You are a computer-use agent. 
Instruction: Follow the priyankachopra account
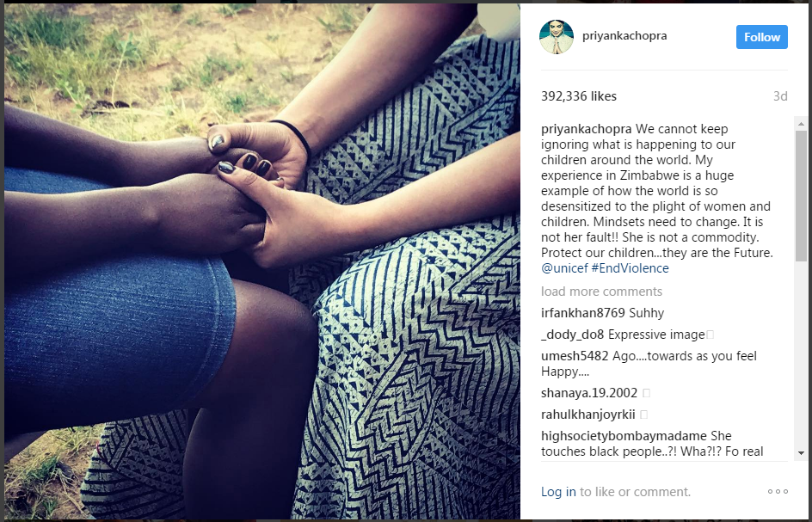(x=762, y=37)
